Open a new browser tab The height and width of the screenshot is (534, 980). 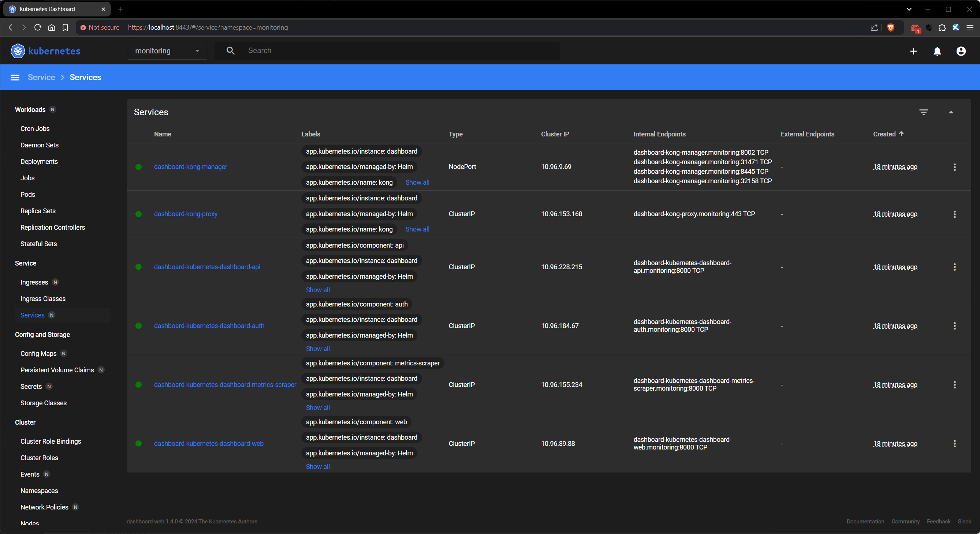(120, 9)
